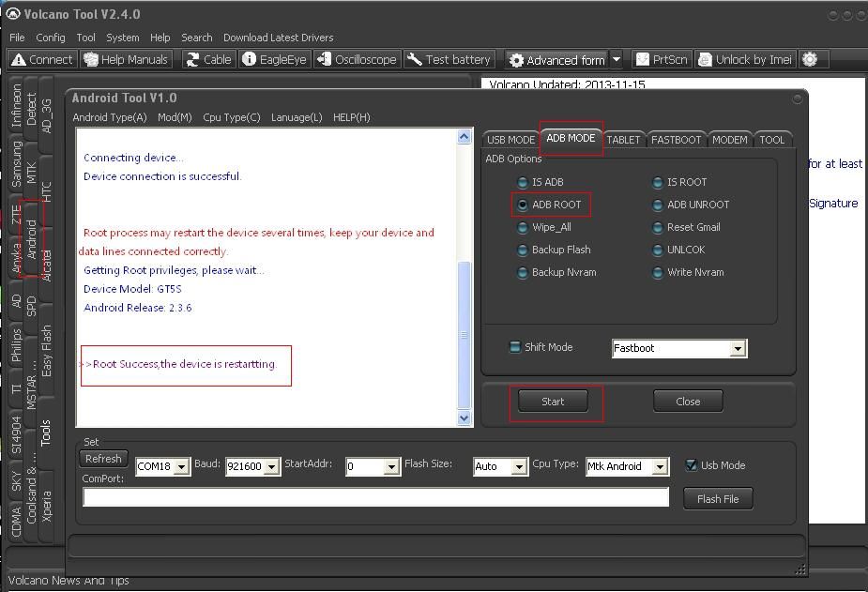
Task: Click the empty flash file path field
Action: pyautogui.click(x=376, y=497)
